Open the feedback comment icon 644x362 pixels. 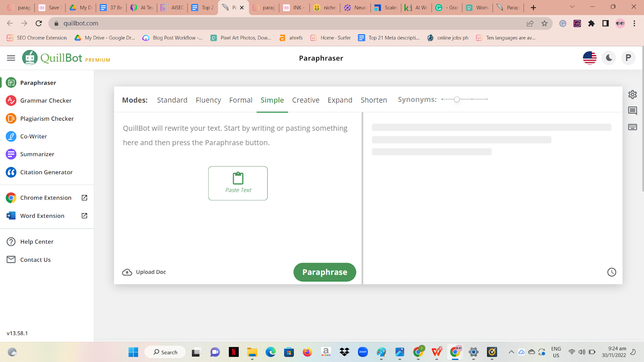coord(633,111)
